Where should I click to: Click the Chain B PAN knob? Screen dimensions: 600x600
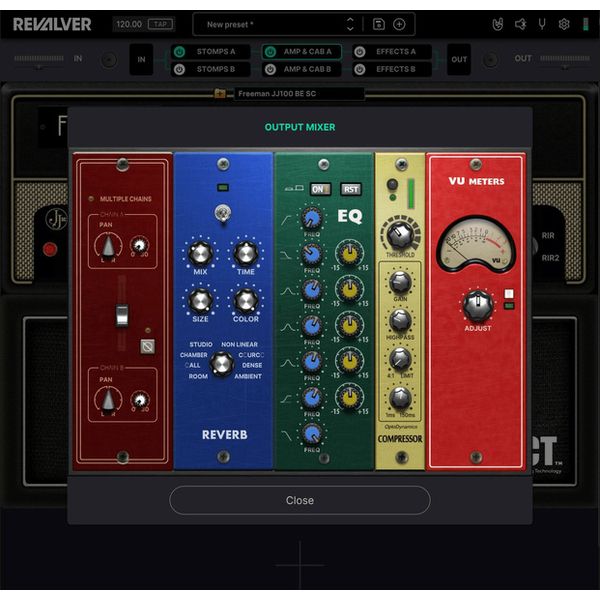tap(108, 400)
